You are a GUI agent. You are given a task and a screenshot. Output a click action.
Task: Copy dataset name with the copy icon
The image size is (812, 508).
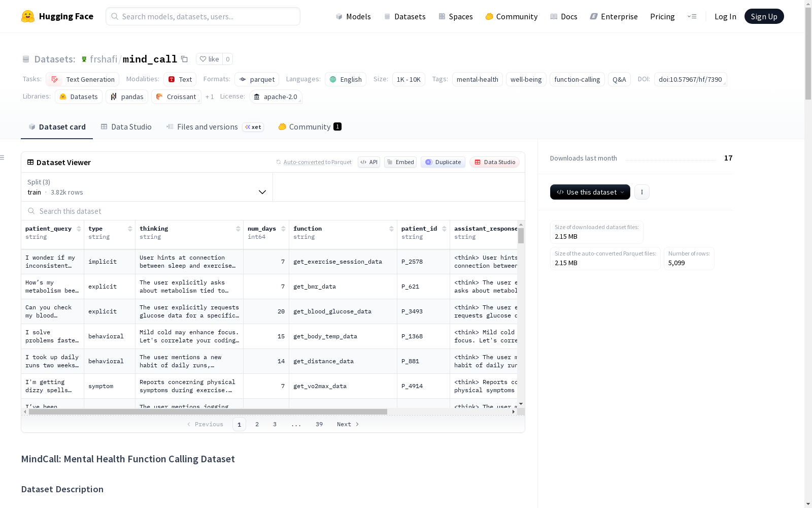(185, 59)
